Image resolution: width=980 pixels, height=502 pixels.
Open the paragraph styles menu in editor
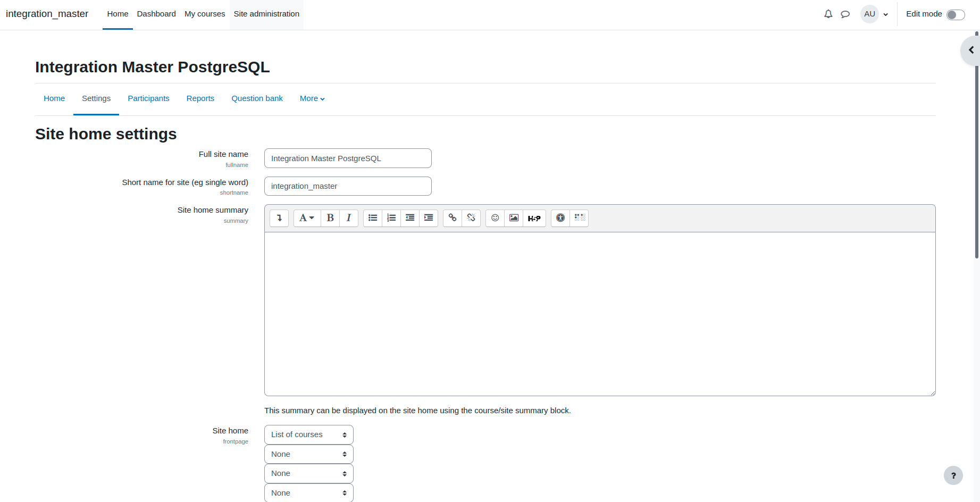tap(307, 218)
